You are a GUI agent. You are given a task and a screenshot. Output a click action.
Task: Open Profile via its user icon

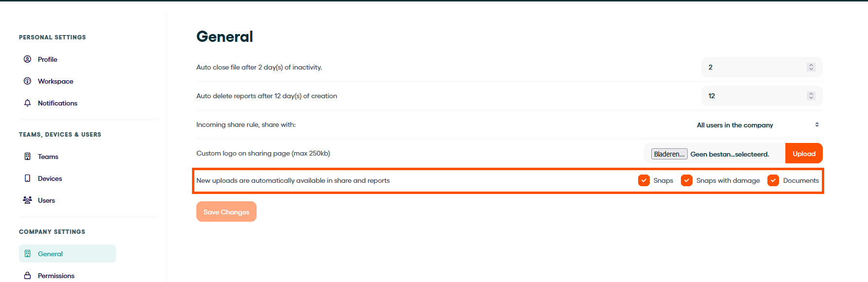(27, 59)
